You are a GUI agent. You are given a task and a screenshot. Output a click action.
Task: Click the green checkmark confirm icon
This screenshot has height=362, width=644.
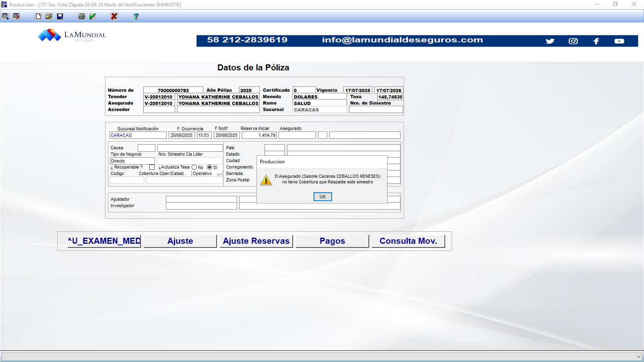(x=93, y=16)
